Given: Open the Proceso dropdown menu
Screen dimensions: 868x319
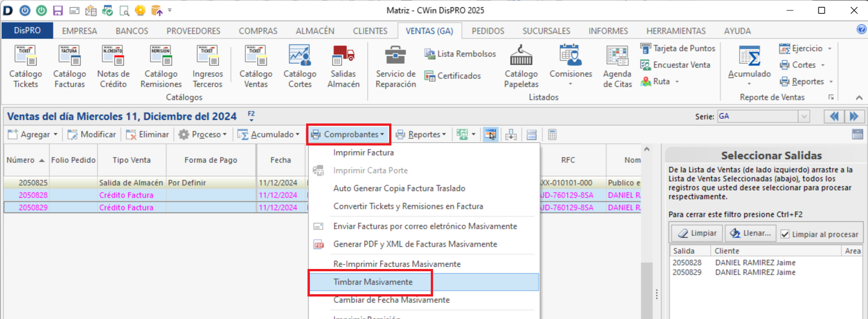Looking at the screenshot, I should coord(203,134).
